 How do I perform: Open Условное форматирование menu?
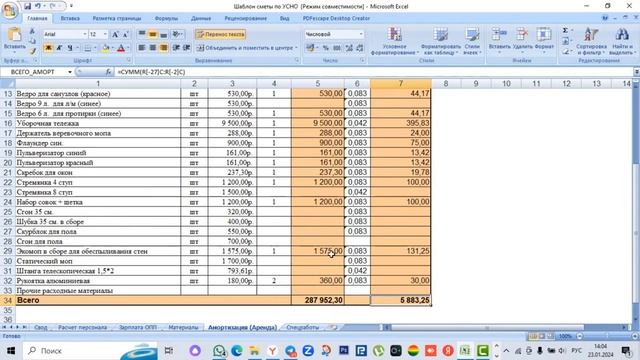[395, 41]
